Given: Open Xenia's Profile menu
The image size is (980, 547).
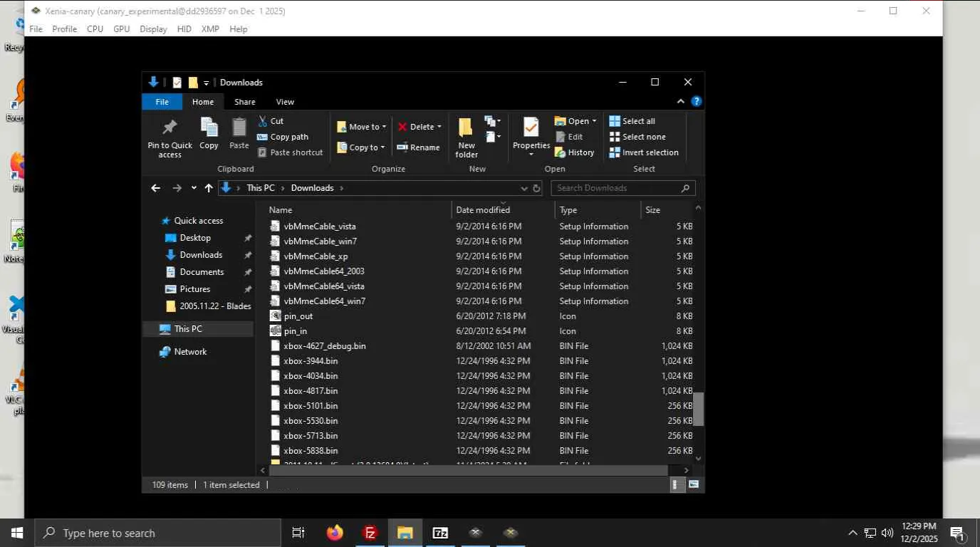Looking at the screenshot, I should click(x=64, y=29).
